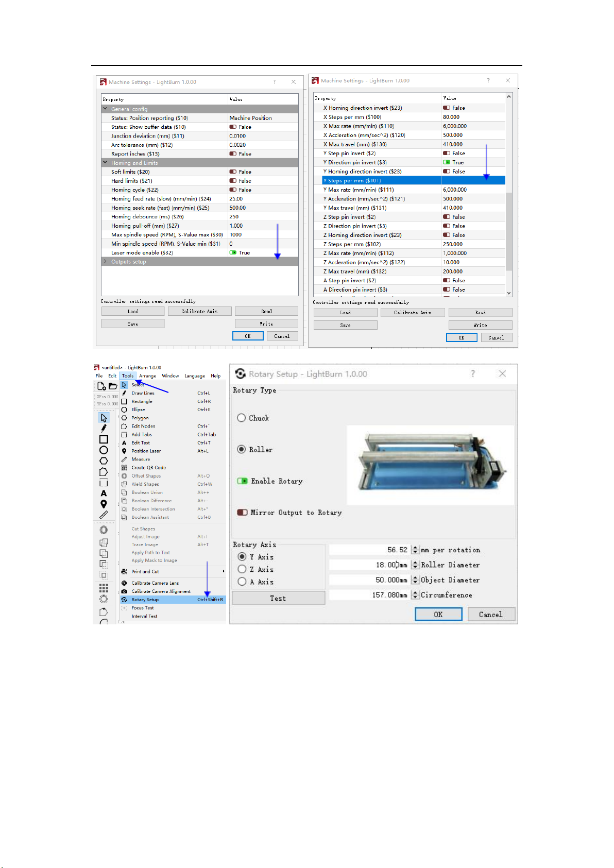614x868 pixels.
Task: Toggle Y Direction pin invert switch
Action: (x=447, y=162)
